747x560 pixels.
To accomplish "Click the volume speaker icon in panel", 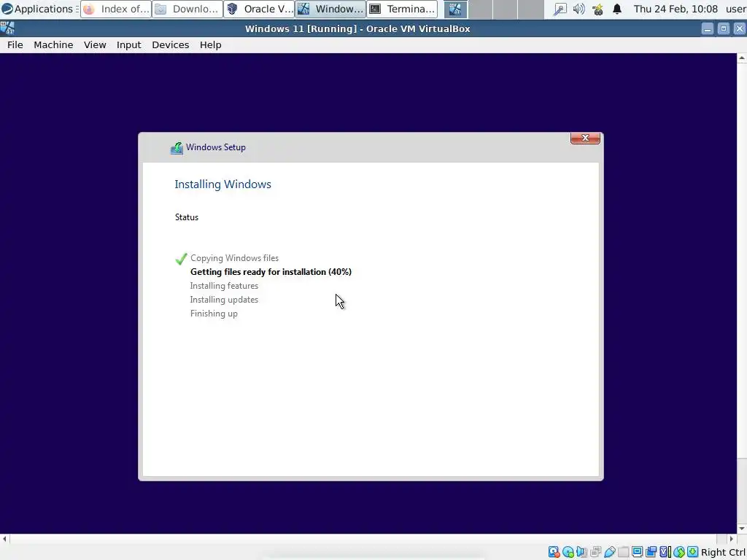I will click(x=578, y=9).
